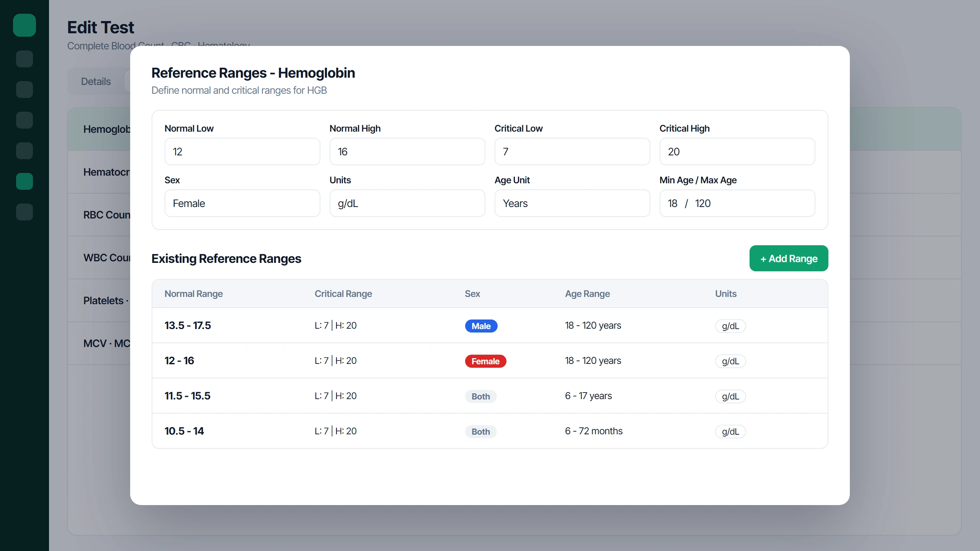Click the Both badge in 6 - 17 years row
The image size is (980, 551).
click(x=481, y=396)
